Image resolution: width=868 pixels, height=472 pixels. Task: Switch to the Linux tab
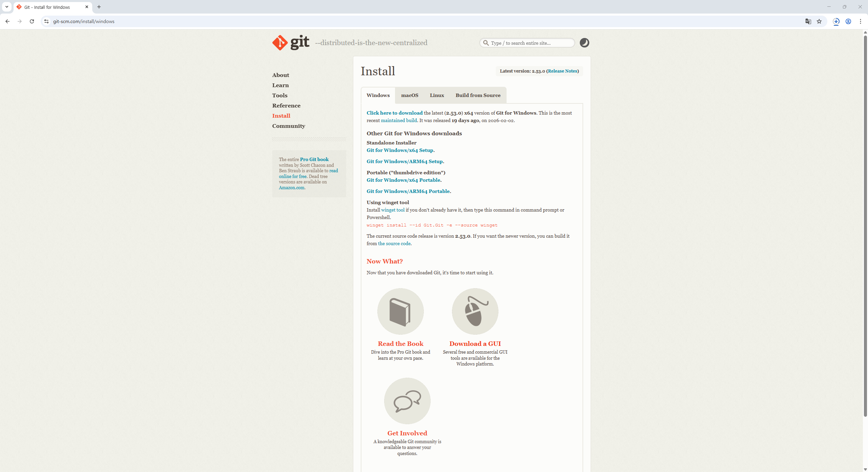pos(437,95)
